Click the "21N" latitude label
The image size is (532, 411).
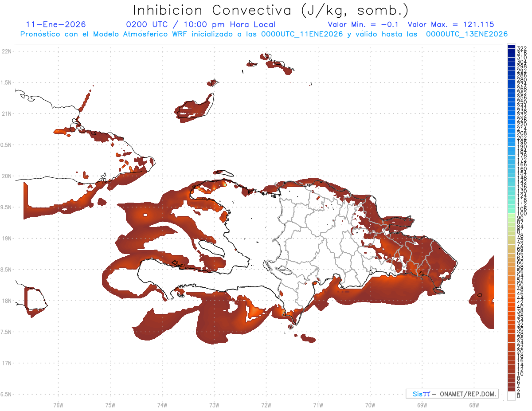pyautogui.click(x=7, y=114)
